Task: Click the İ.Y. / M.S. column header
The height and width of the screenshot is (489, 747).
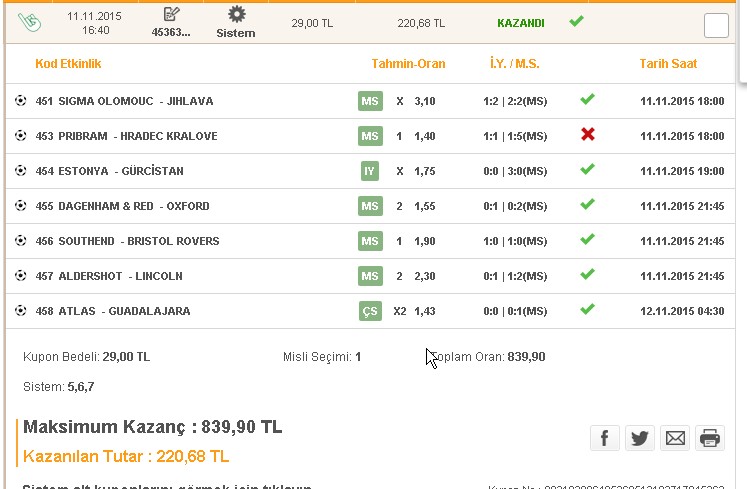Action: (515, 64)
